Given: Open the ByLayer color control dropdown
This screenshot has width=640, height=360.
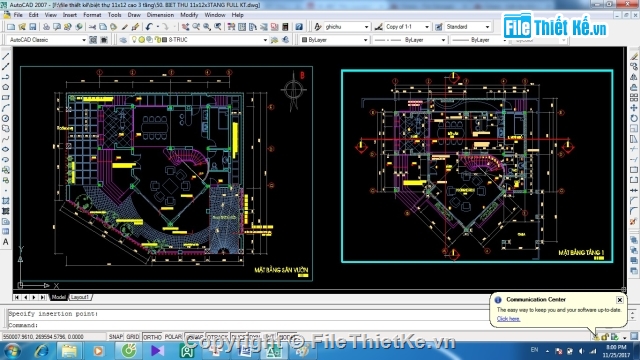Looking at the screenshot, I should [x=365, y=40].
